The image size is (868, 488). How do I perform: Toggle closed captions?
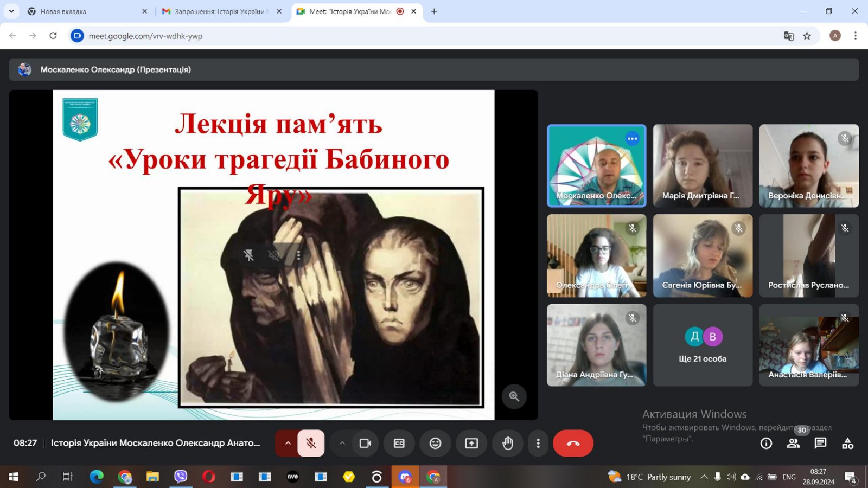[399, 443]
